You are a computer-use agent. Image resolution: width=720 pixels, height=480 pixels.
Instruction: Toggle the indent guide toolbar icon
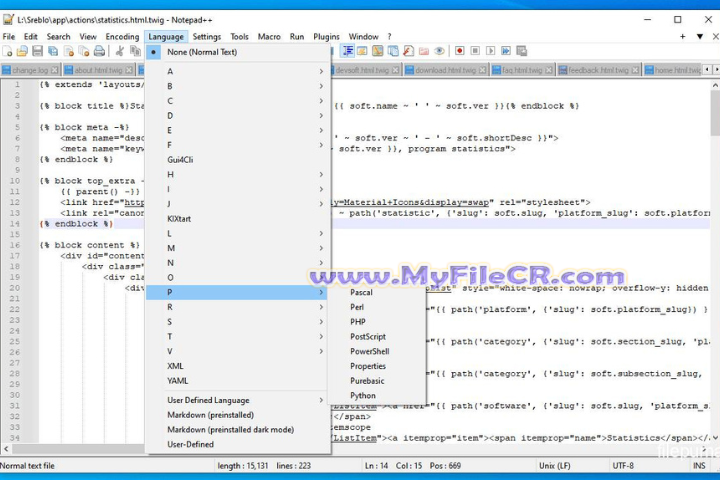(348, 51)
